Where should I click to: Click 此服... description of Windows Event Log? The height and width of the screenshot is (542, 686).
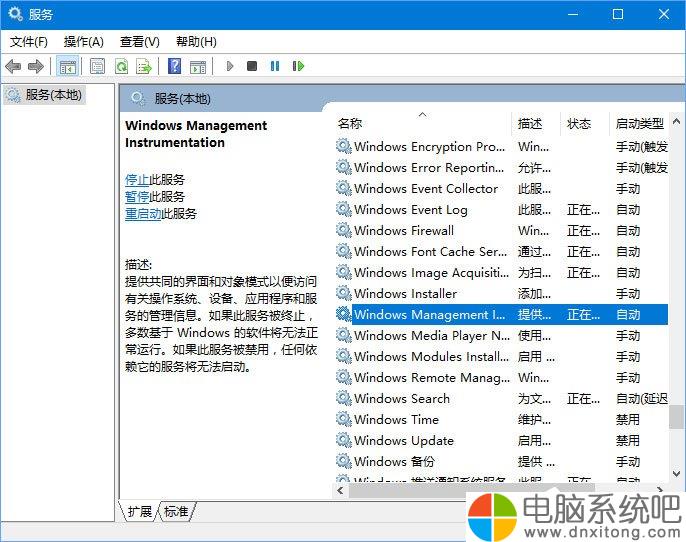pos(534,210)
